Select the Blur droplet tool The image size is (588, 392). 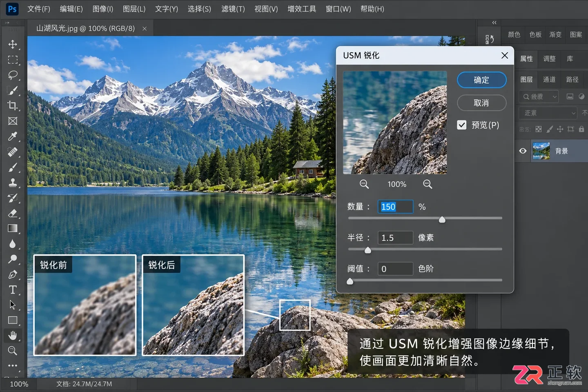13,244
